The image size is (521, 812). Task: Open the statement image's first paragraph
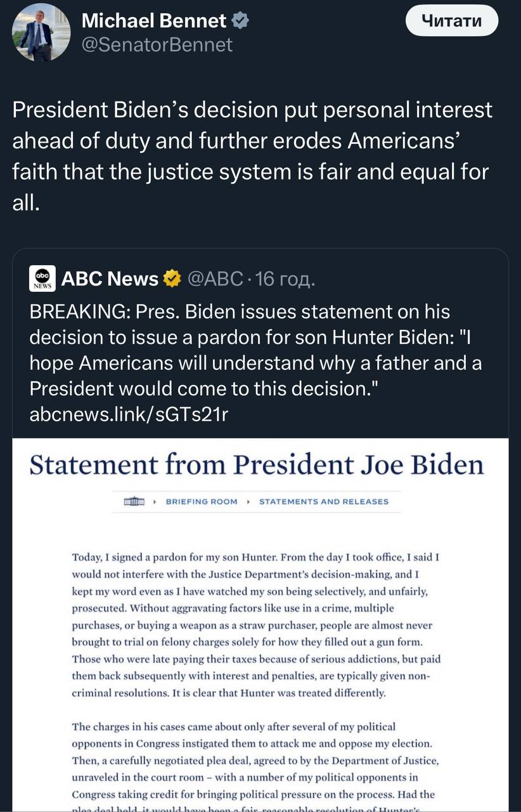pyautogui.click(x=257, y=625)
